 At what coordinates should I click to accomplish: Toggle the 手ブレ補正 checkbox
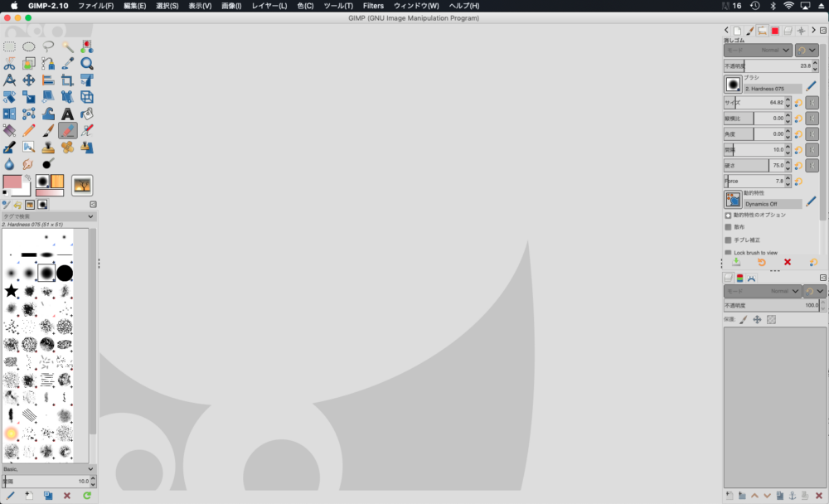point(729,240)
